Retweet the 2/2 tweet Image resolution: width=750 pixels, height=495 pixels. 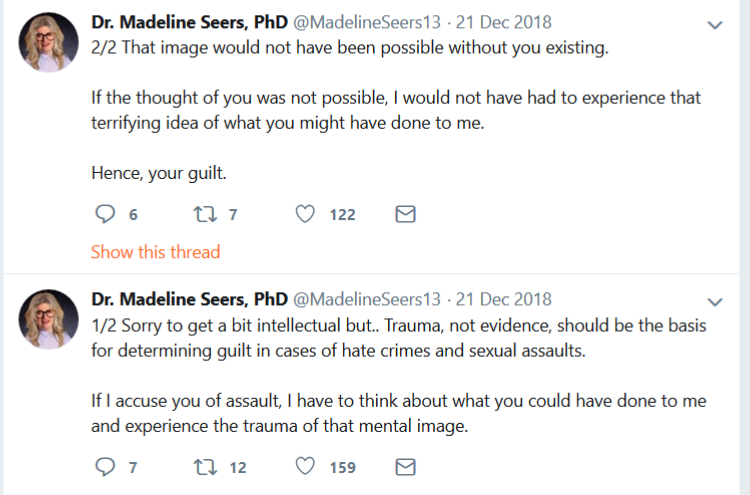click(205, 214)
